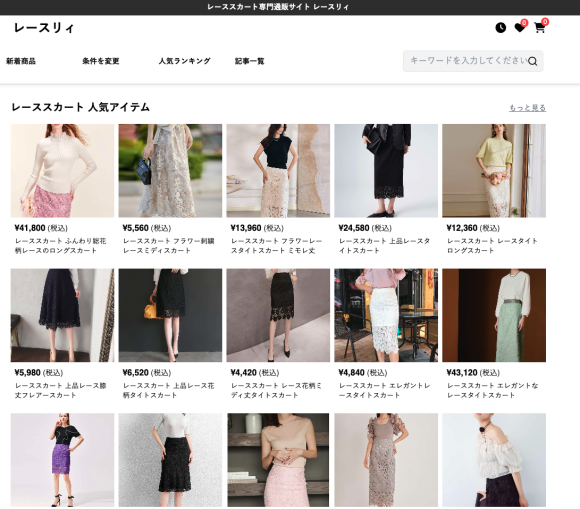580x509 pixels.
Task: Open the 新着商品 menu item
Action: pyautogui.click(x=21, y=61)
